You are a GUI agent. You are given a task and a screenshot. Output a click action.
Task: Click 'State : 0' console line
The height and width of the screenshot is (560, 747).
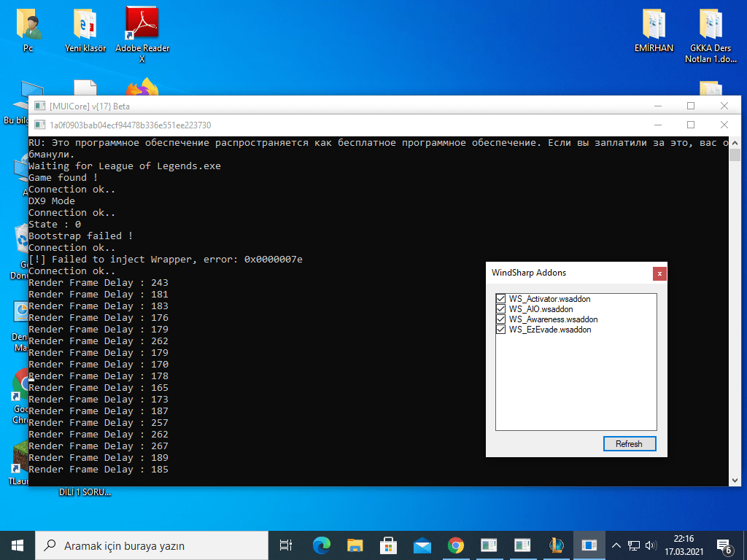55,225
